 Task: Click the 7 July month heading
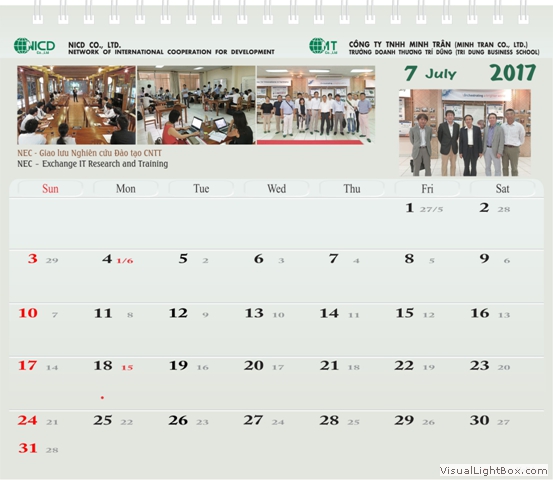[x=430, y=73]
